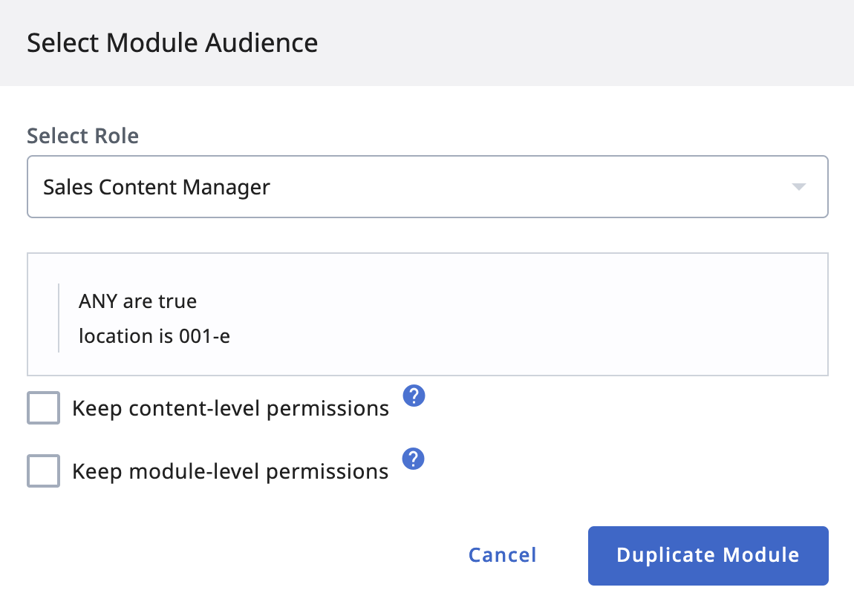Click the 'Select Role' field label
Image resolution: width=854 pixels, height=616 pixels.
82,136
